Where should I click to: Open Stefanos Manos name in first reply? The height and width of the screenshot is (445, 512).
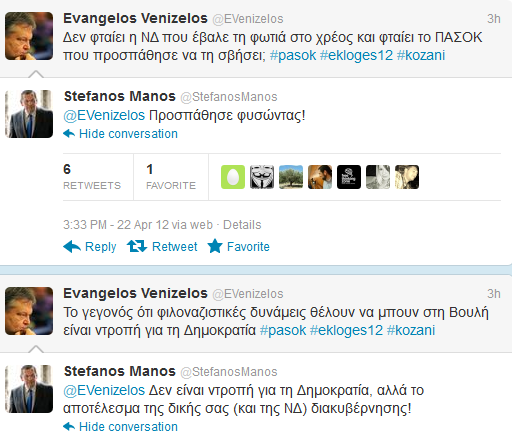pos(120,96)
